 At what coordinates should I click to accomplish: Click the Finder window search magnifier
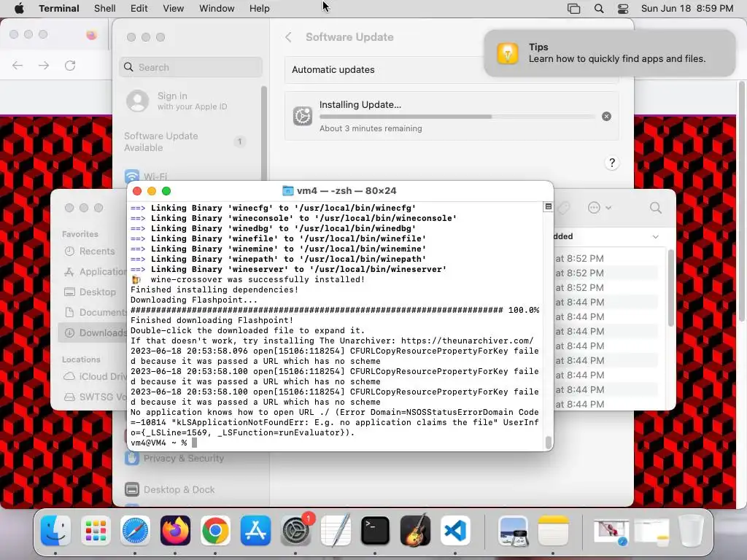656,208
